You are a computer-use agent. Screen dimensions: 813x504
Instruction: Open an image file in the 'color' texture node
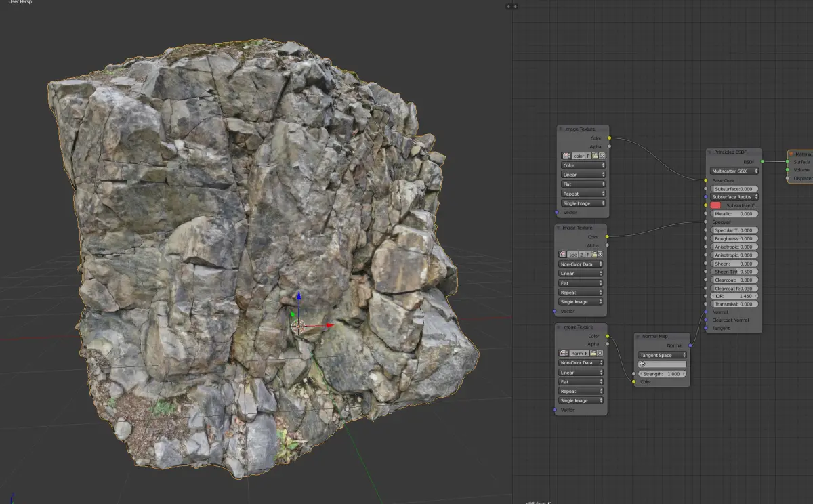pos(595,156)
